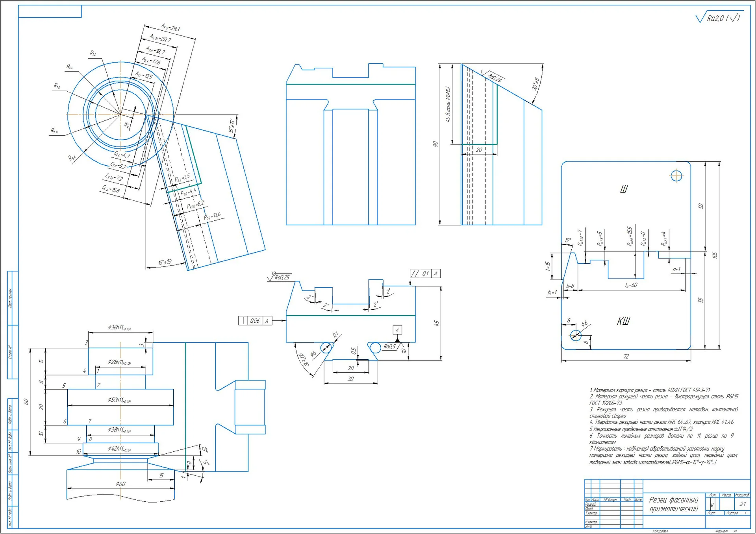Viewport: 756px width, 534px height.
Task: Click the l0=60 length dimension
Action: (631, 285)
